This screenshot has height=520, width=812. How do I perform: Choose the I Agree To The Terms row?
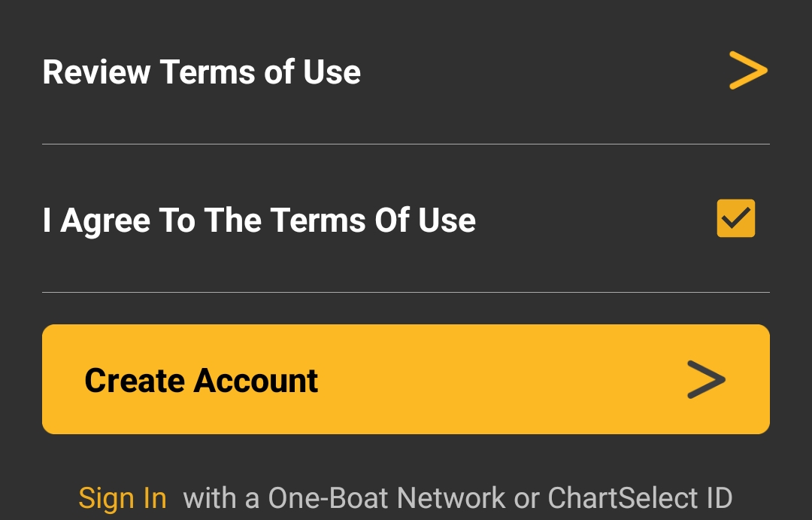(x=259, y=219)
